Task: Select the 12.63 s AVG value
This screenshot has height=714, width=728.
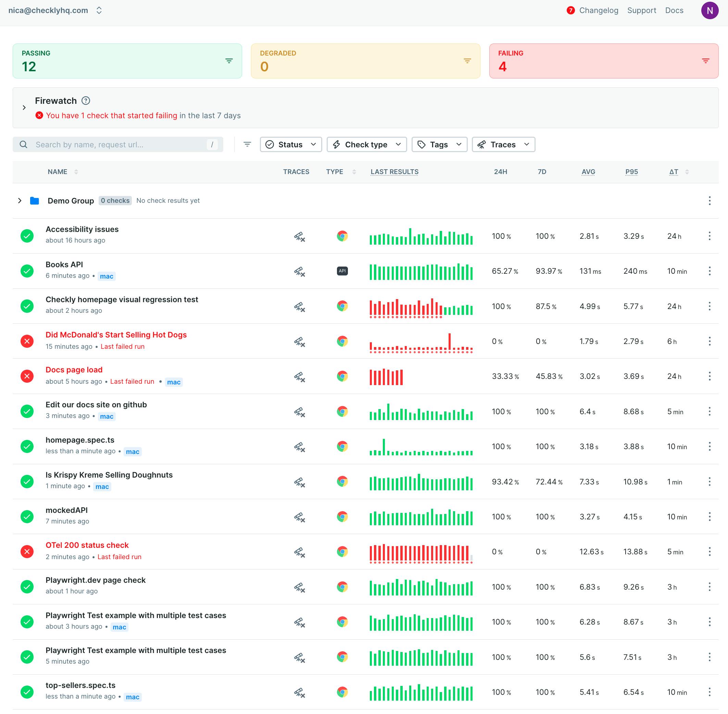Action: click(591, 552)
